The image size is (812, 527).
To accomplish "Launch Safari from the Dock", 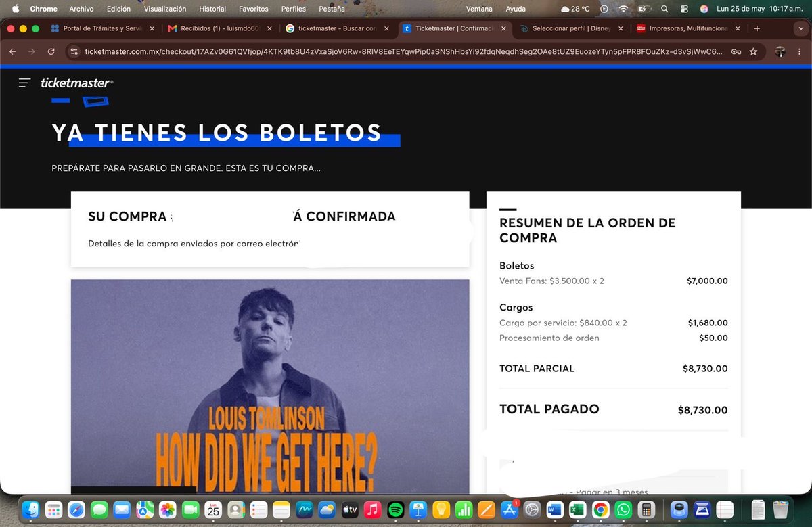I will tap(76, 509).
